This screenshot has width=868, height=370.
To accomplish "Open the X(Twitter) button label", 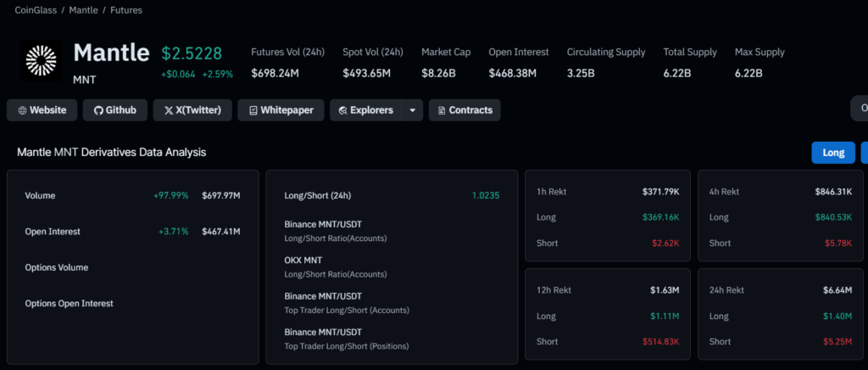I will pyautogui.click(x=198, y=110).
